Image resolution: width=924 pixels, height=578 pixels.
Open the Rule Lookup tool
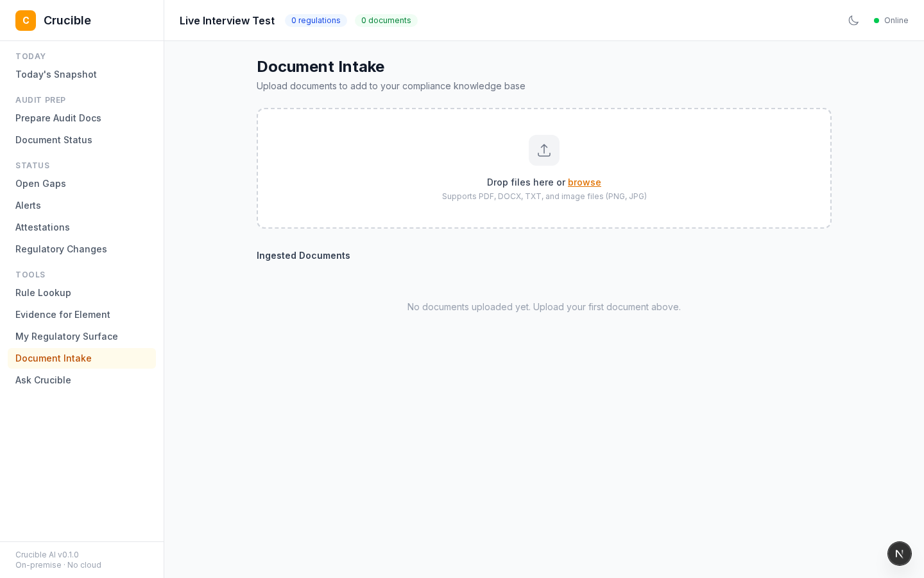[x=43, y=293]
